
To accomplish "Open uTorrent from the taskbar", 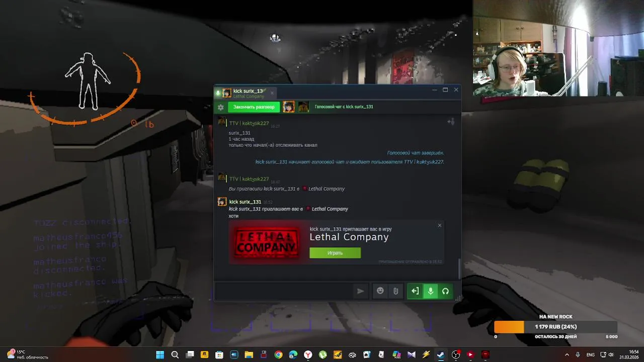I will tap(323, 355).
